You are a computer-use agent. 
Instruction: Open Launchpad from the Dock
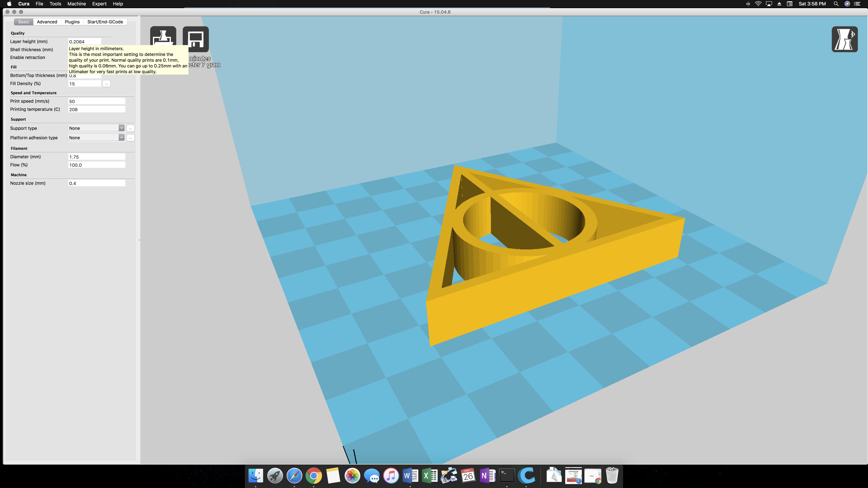275,475
